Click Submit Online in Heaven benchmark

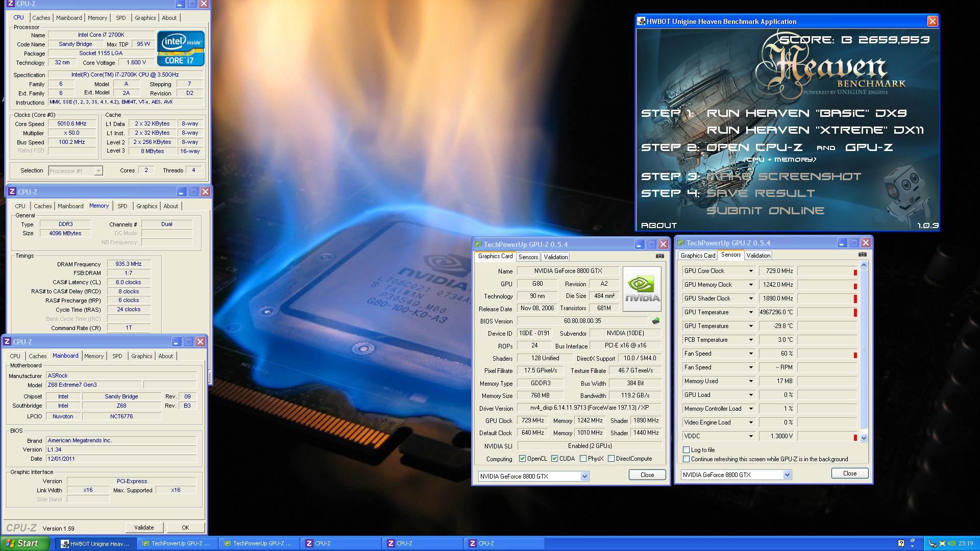[765, 211]
